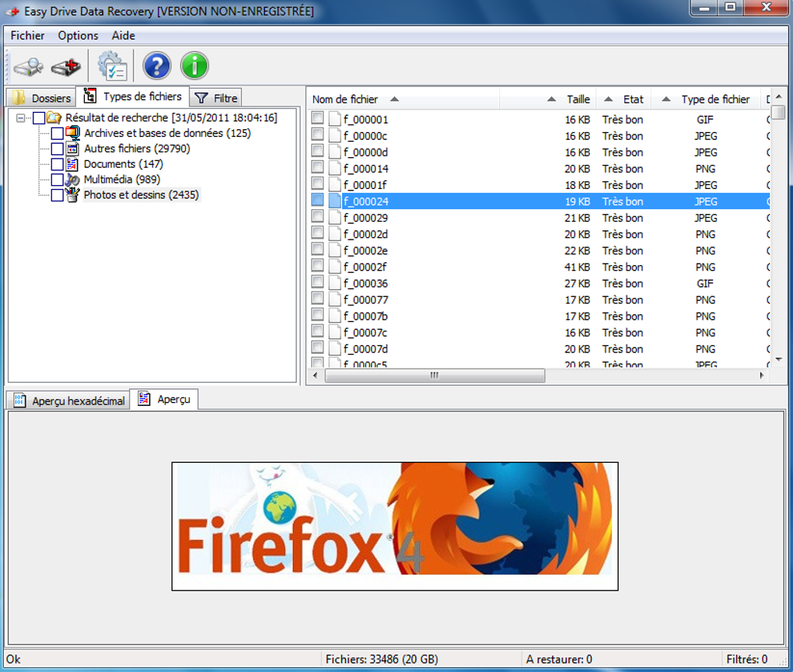Check the Photos et dessins checkbox
The image size is (793, 672).
pos(58,195)
